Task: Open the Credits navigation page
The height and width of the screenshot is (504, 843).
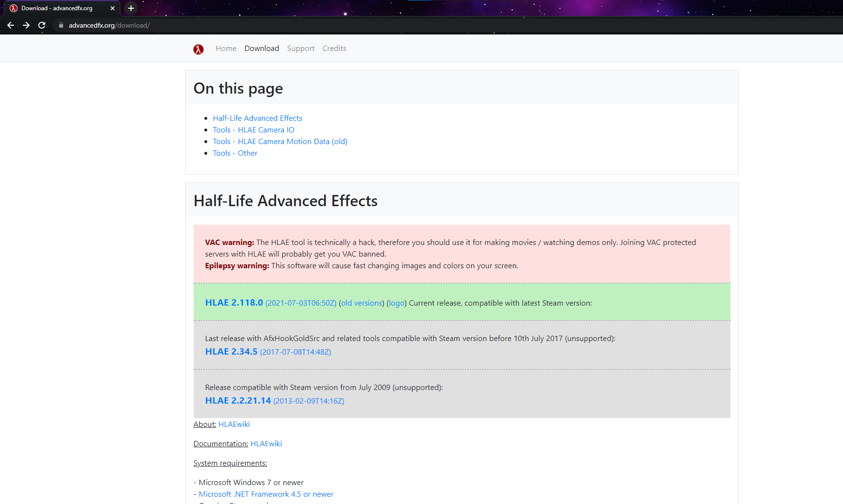Action: [334, 49]
